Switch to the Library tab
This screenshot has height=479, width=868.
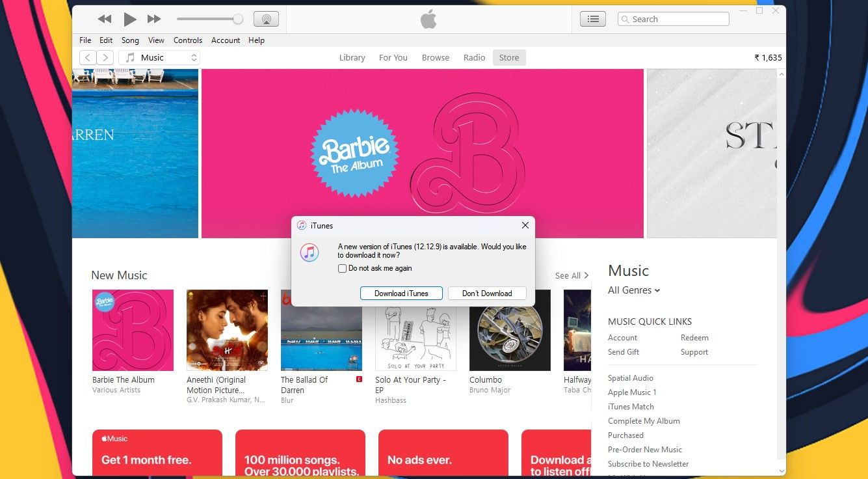[352, 57]
